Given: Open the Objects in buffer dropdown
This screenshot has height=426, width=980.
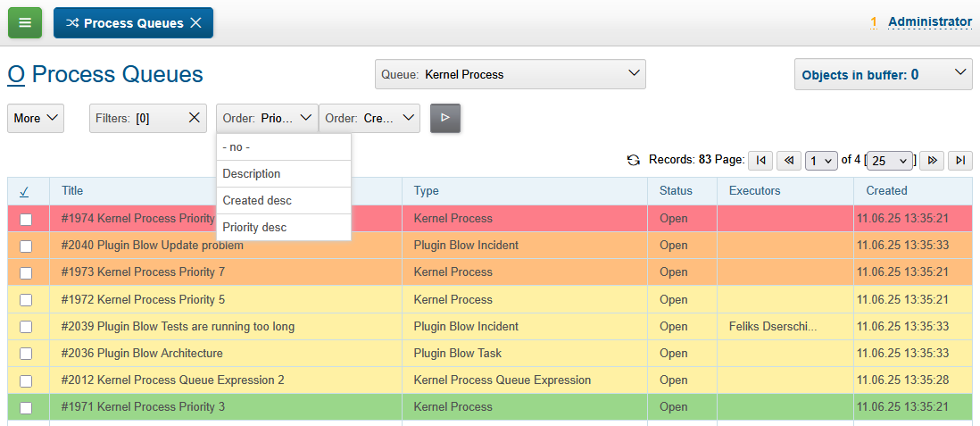Looking at the screenshot, I should click(883, 75).
